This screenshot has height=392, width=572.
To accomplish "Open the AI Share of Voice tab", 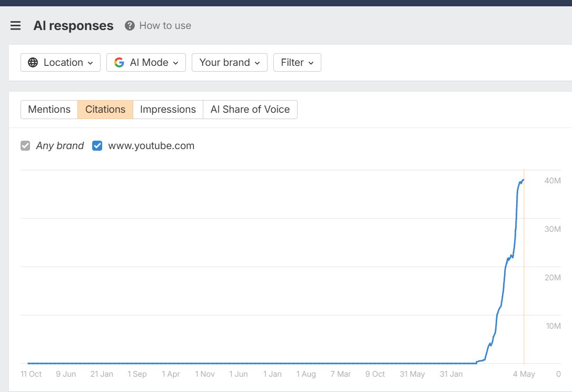I will [x=250, y=110].
